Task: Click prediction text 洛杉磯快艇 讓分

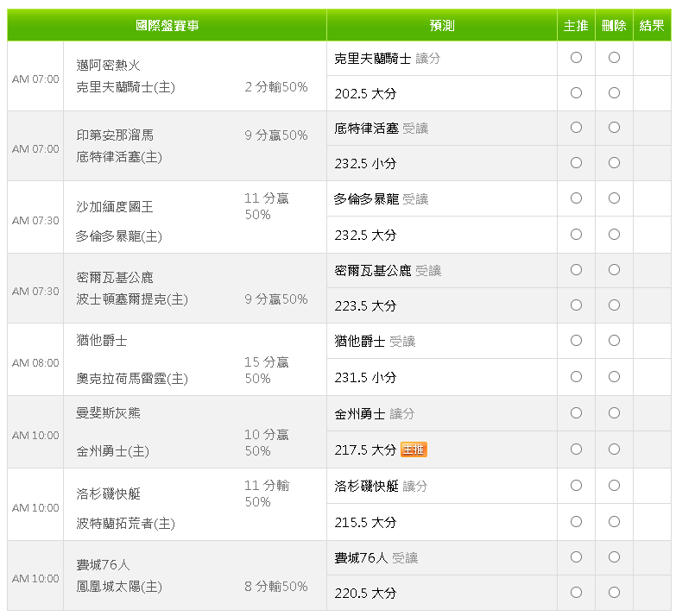Action: 381,487
